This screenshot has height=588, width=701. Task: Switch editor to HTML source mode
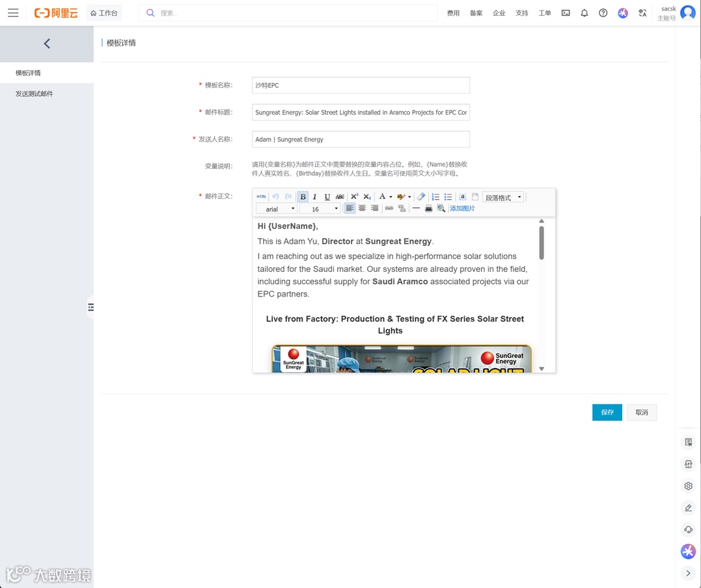pyautogui.click(x=262, y=196)
